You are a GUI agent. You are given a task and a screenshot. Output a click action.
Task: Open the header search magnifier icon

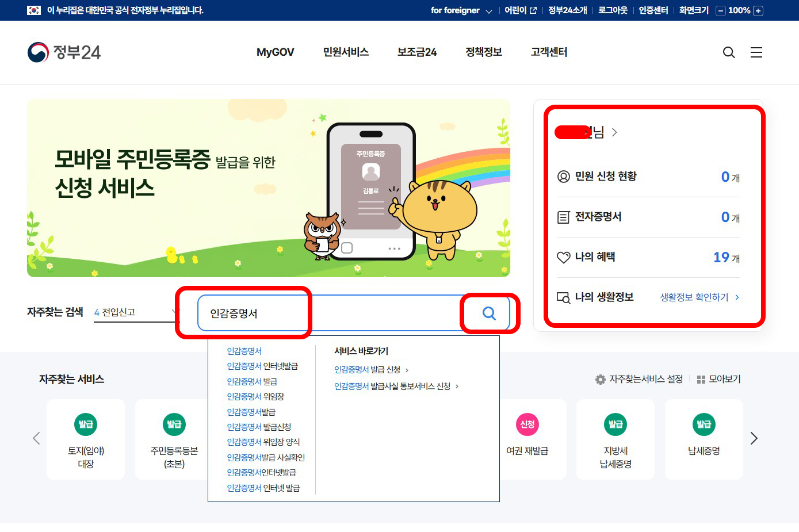[x=729, y=52]
